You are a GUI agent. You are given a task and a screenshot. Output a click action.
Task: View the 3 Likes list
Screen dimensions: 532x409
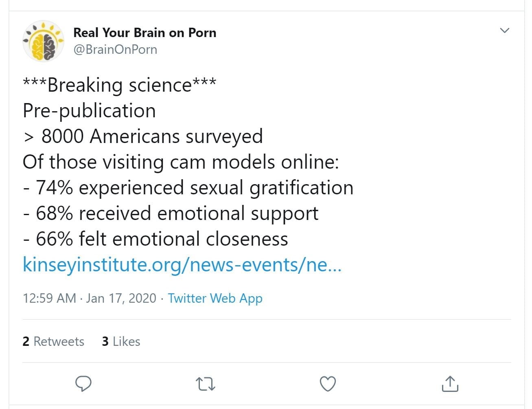(x=121, y=341)
